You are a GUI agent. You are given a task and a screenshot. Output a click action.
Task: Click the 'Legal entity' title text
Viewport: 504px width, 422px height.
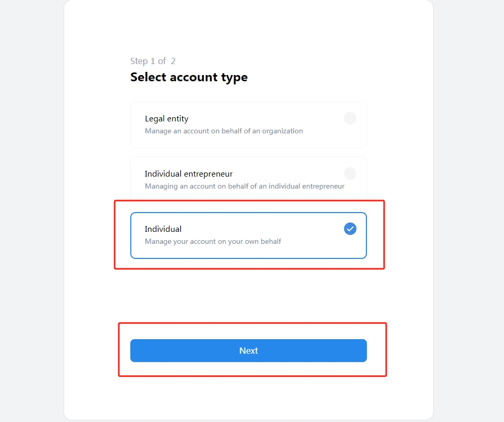pyautogui.click(x=166, y=119)
